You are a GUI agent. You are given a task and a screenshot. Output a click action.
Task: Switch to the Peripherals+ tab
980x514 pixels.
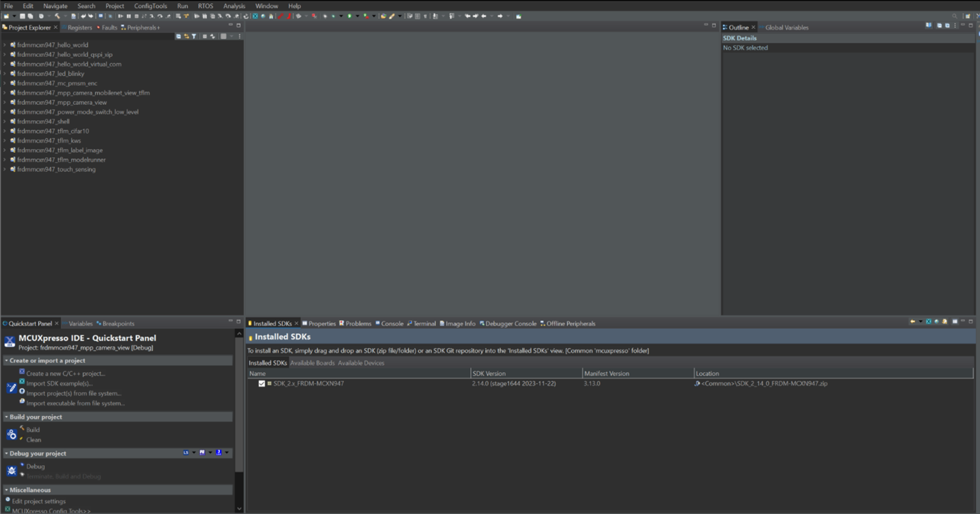click(140, 27)
